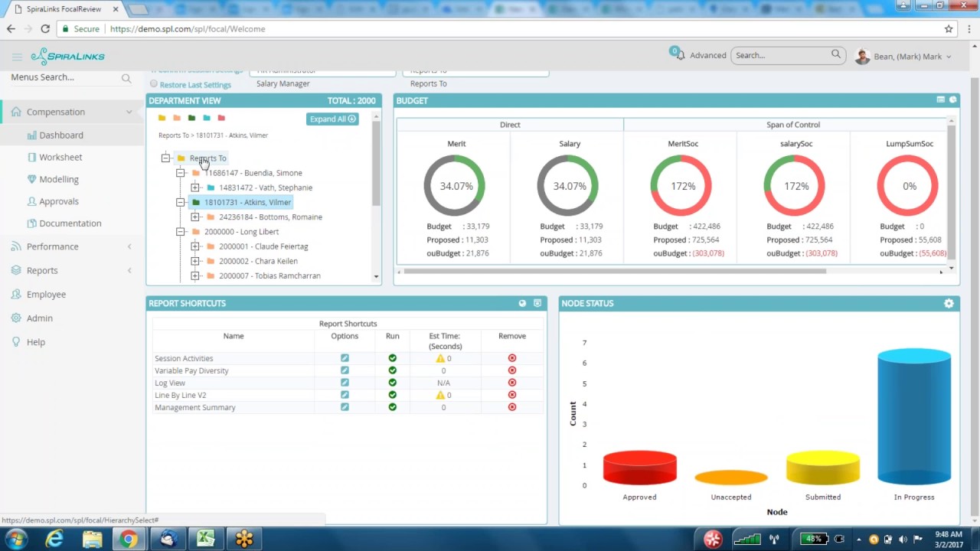Click the Expand All button
This screenshot has height=551, width=980.
coord(332,119)
